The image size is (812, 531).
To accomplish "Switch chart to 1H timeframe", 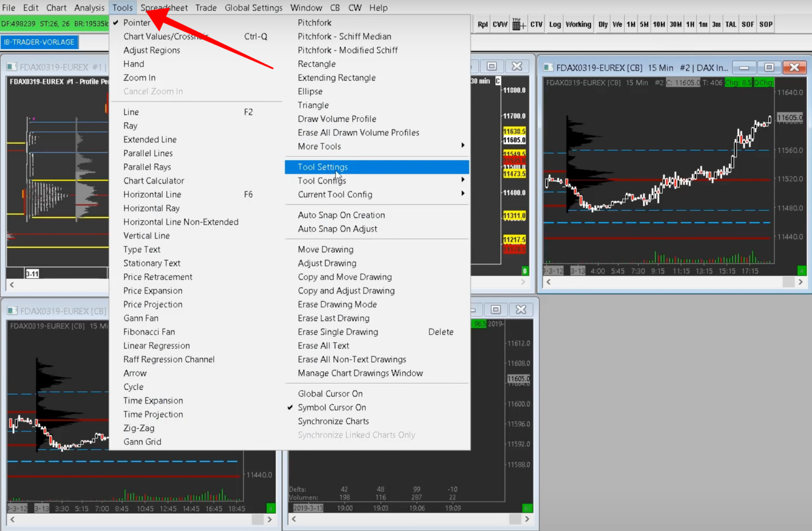I will (690, 24).
